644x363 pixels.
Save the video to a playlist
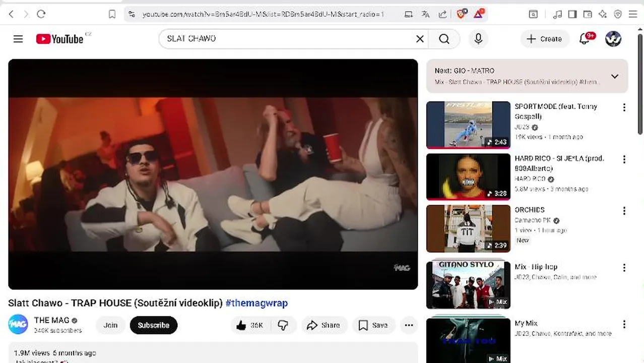(373, 325)
